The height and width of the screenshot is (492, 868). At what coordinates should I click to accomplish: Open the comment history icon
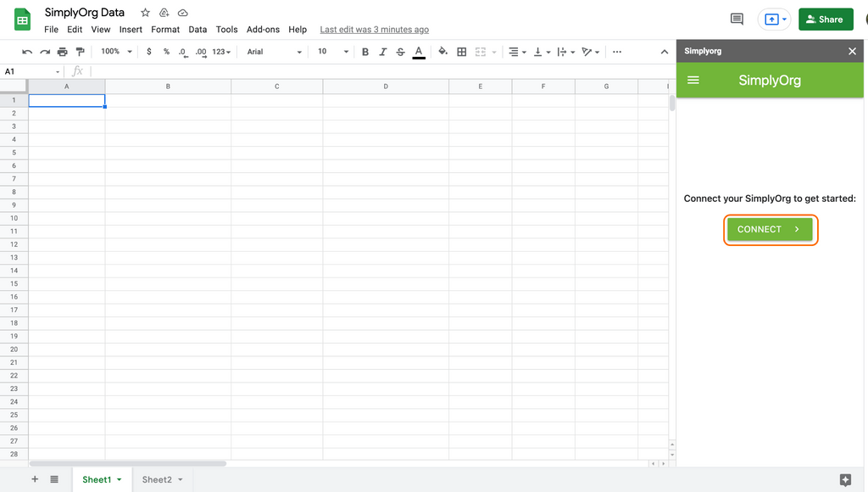pyautogui.click(x=737, y=20)
